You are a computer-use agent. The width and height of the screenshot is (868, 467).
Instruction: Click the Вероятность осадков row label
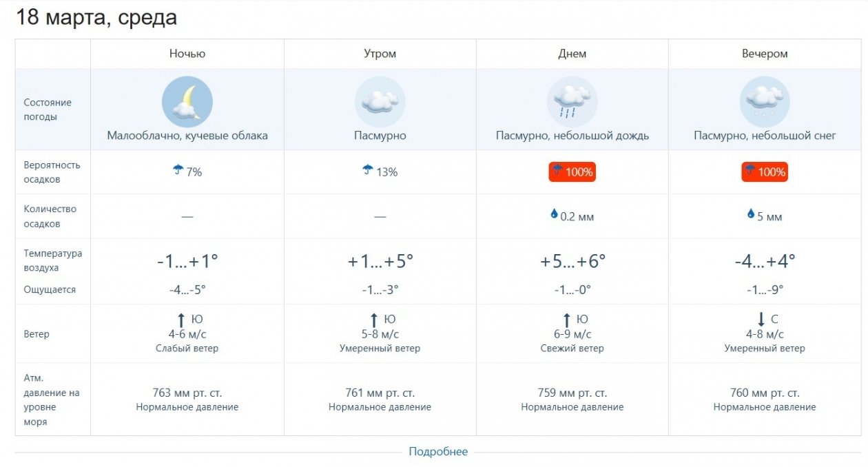(x=52, y=172)
